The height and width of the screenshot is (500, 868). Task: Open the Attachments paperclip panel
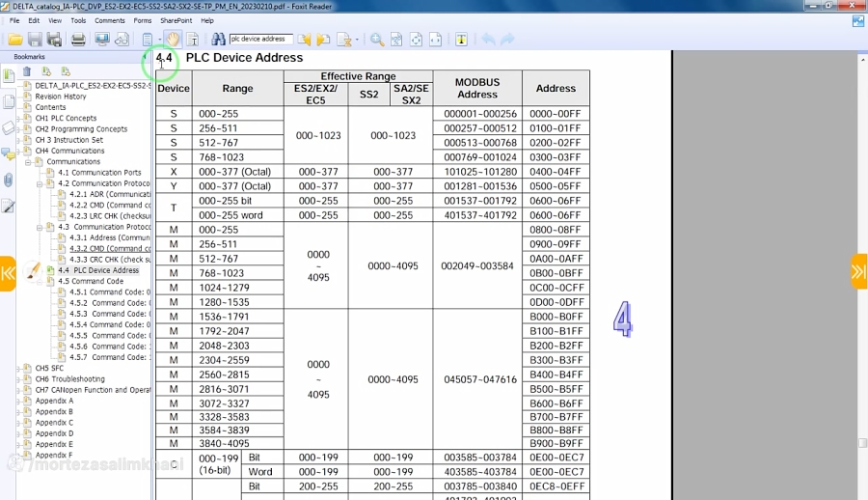(x=8, y=180)
